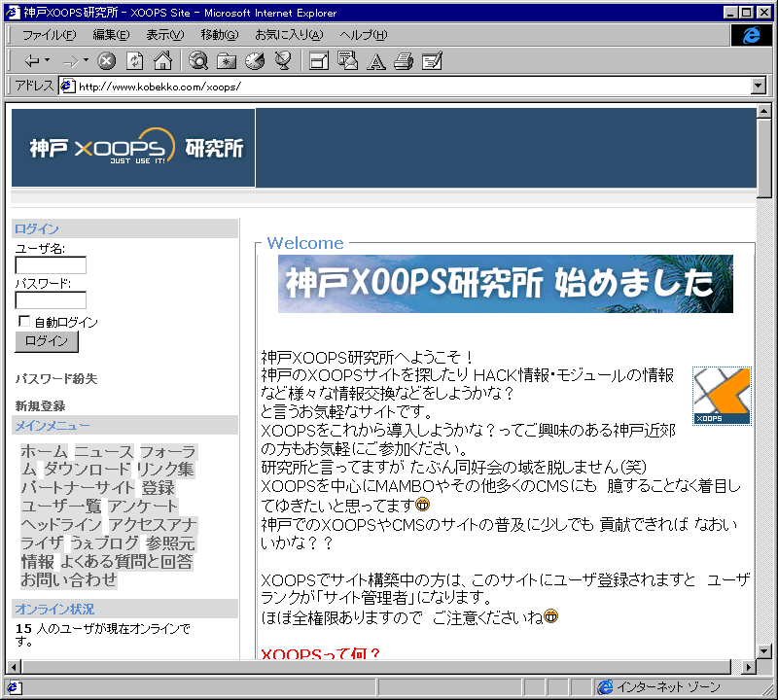
Task: Open the アンケート link
Action: (143, 506)
